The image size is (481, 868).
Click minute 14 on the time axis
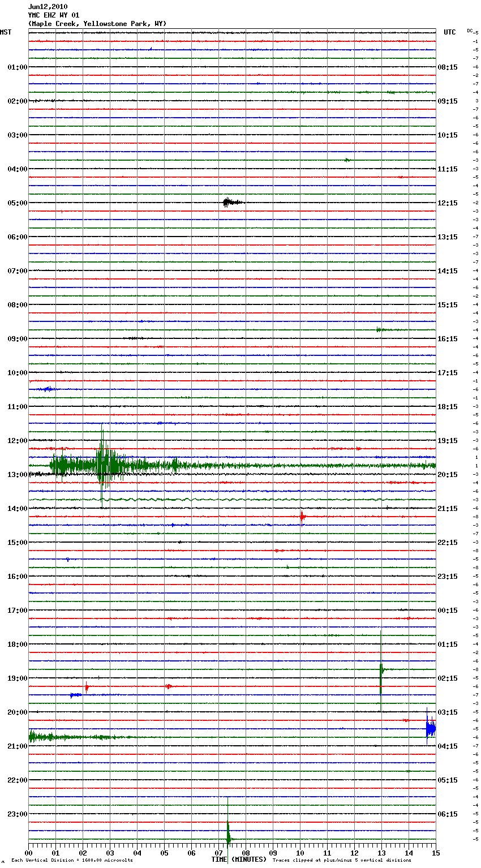(x=409, y=853)
